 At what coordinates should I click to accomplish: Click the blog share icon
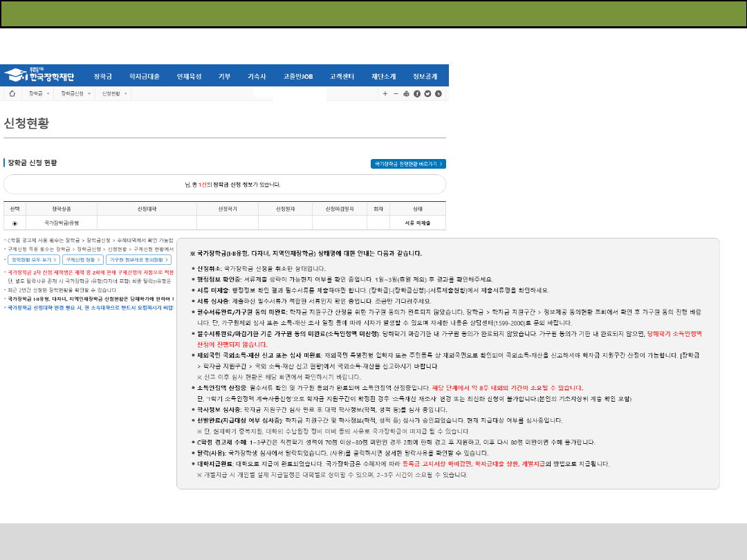pos(438,93)
